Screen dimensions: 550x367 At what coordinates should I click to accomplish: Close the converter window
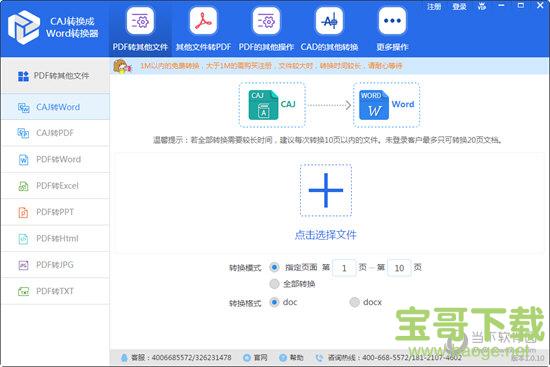(x=541, y=5)
